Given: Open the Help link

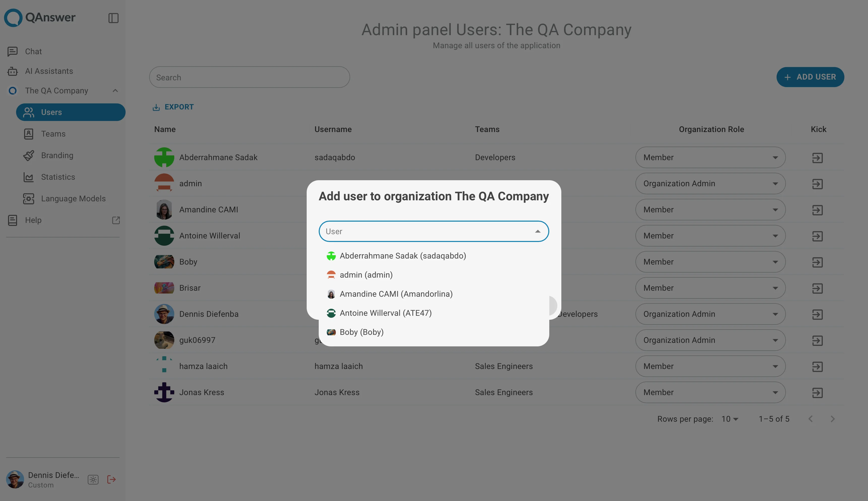Looking at the screenshot, I should (33, 220).
